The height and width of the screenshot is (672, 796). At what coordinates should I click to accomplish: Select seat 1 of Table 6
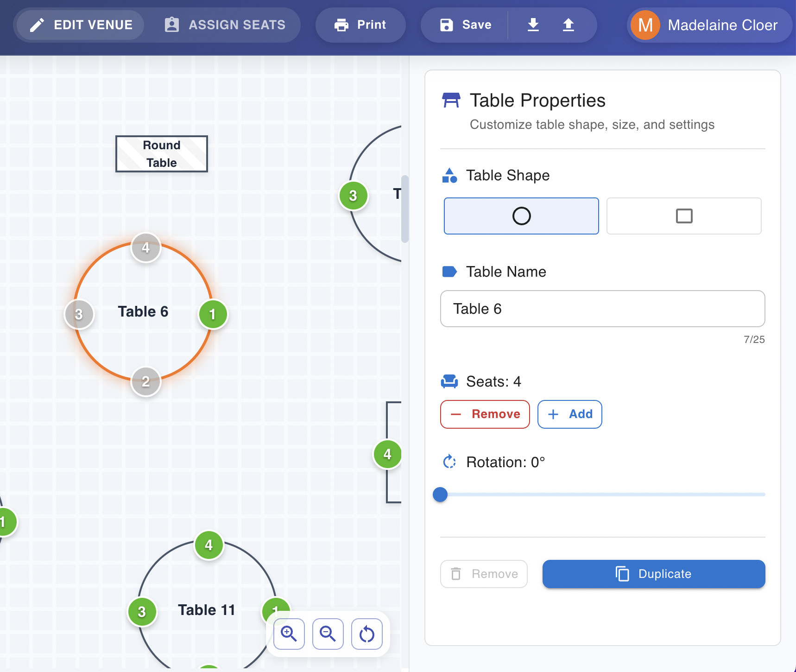pos(213,314)
